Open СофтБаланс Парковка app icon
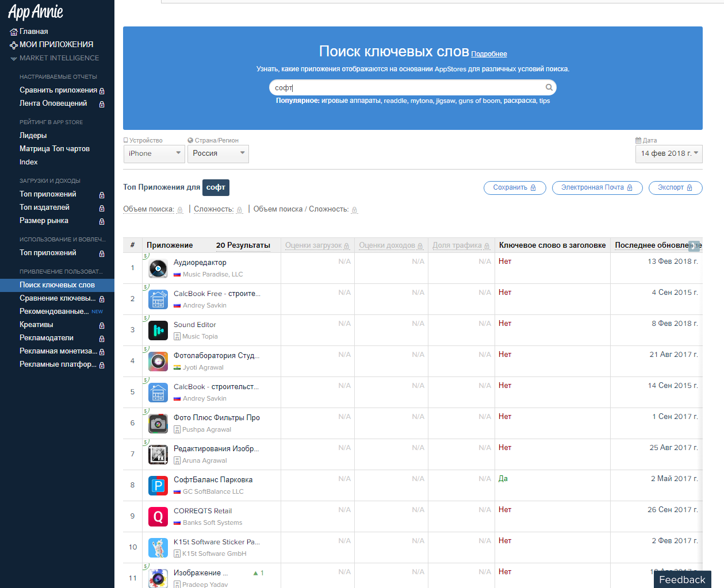The width and height of the screenshot is (724, 588). (158, 486)
